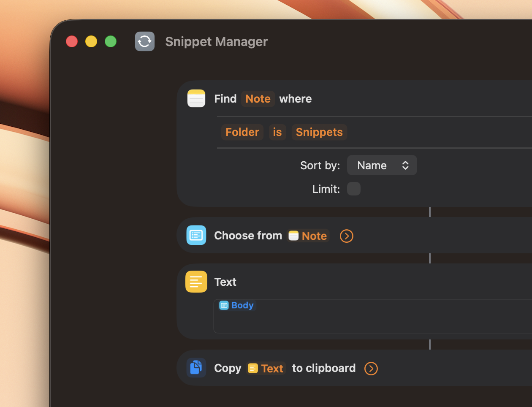Image resolution: width=532 pixels, height=407 pixels.
Task: Click the 'to clipboard' text
Action: pos(324,368)
